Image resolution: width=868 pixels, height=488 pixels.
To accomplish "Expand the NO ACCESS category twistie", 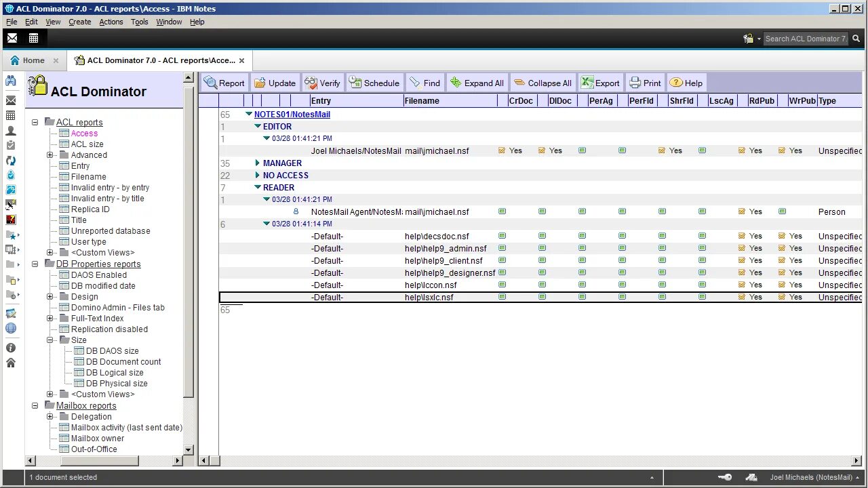I will point(258,176).
